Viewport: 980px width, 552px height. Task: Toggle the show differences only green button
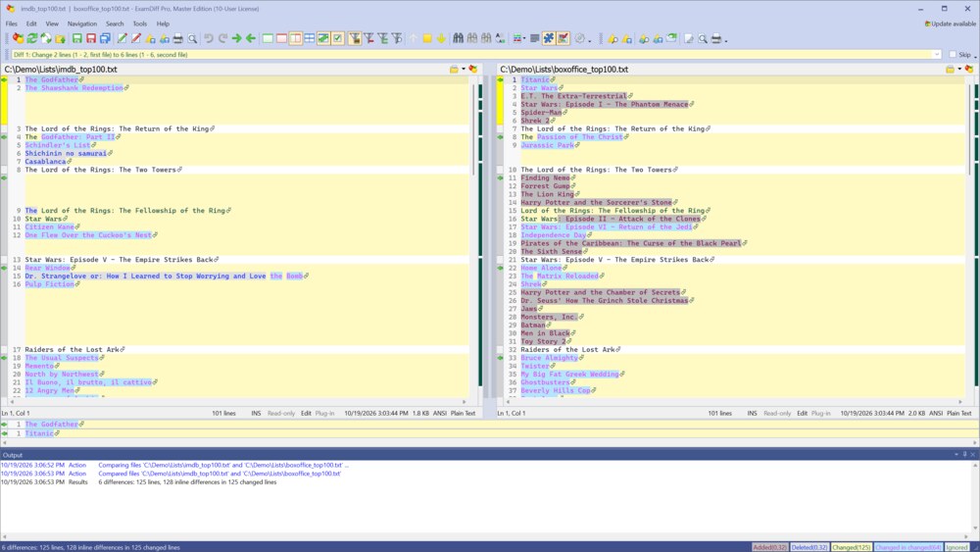click(x=323, y=39)
